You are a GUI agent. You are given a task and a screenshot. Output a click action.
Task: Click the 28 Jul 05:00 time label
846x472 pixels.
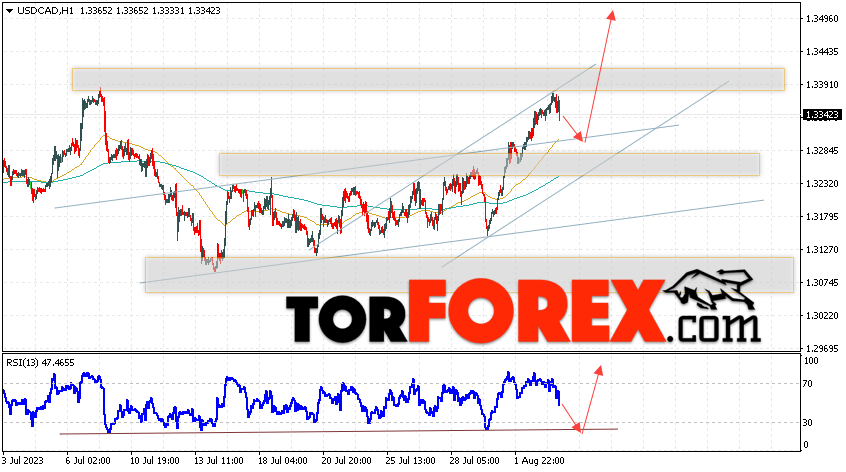[x=475, y=461]
